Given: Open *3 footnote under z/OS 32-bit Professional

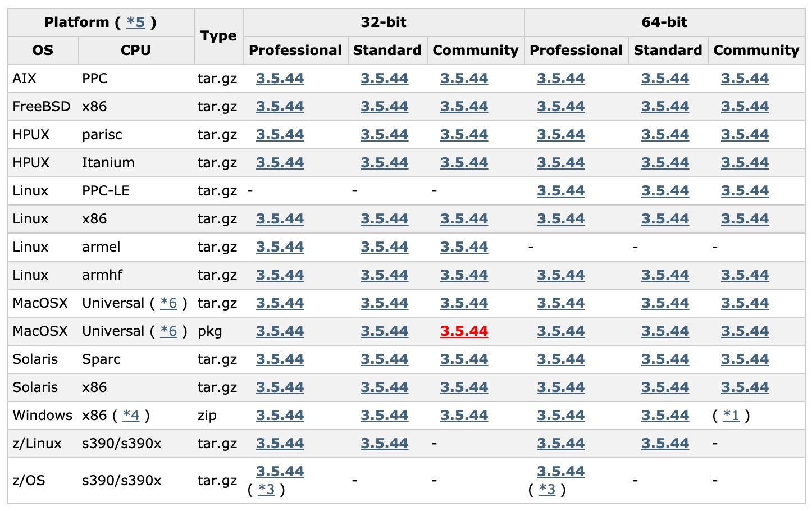Looking at the screenshot, I should (266, 490).
